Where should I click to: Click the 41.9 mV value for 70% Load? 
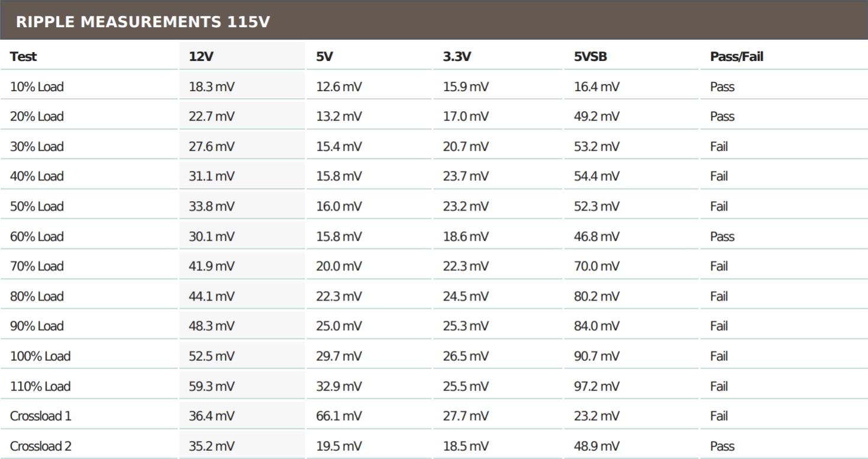point(212,266)
